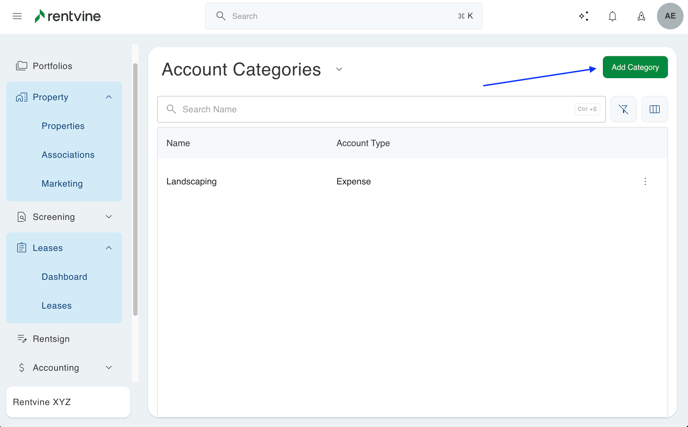Open the Account Categories title dropdown

(x=339, y=70)
